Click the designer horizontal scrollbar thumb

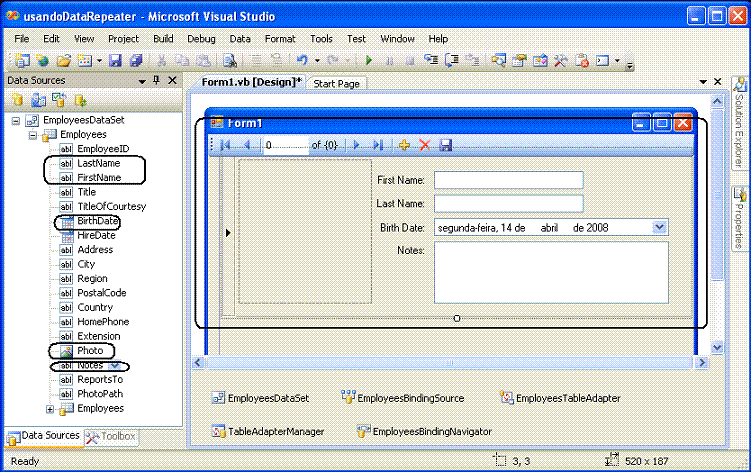tap(449, 363)
